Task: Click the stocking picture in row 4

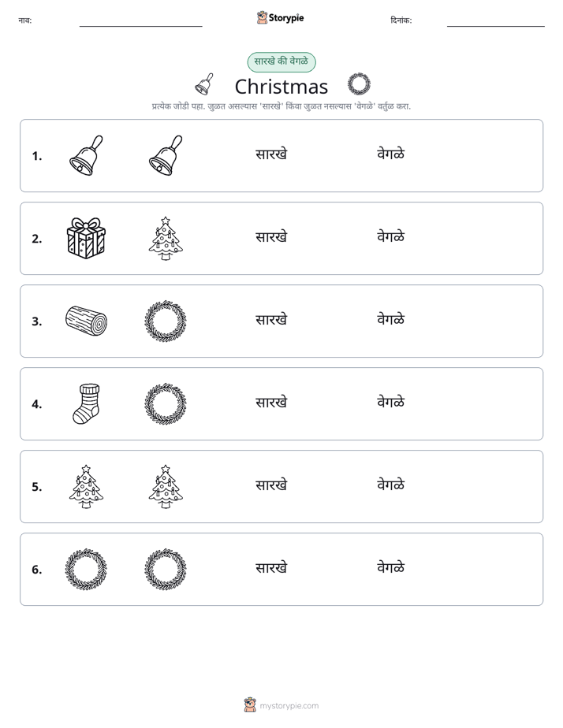Action: (87, 403)
